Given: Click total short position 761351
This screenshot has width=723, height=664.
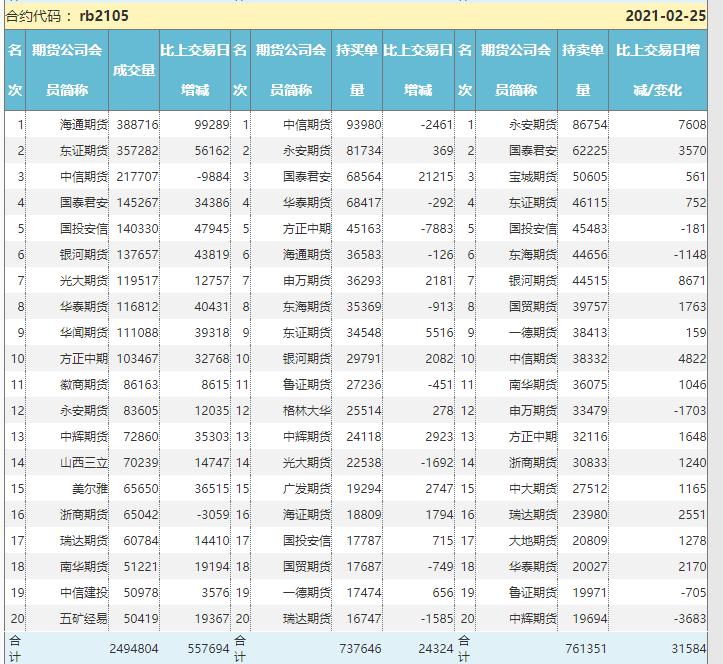Looking at the screenshot, I should [x=586, y=649].
